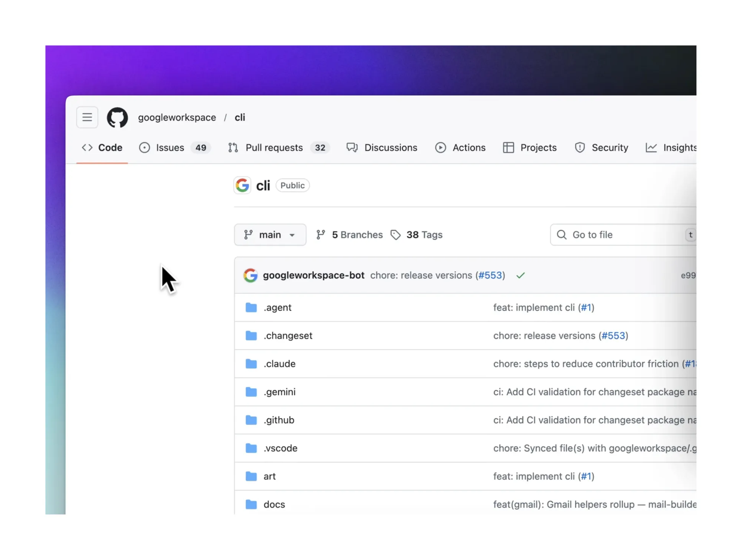Open the googleworkspace organization link

click(x=177, y=118)
